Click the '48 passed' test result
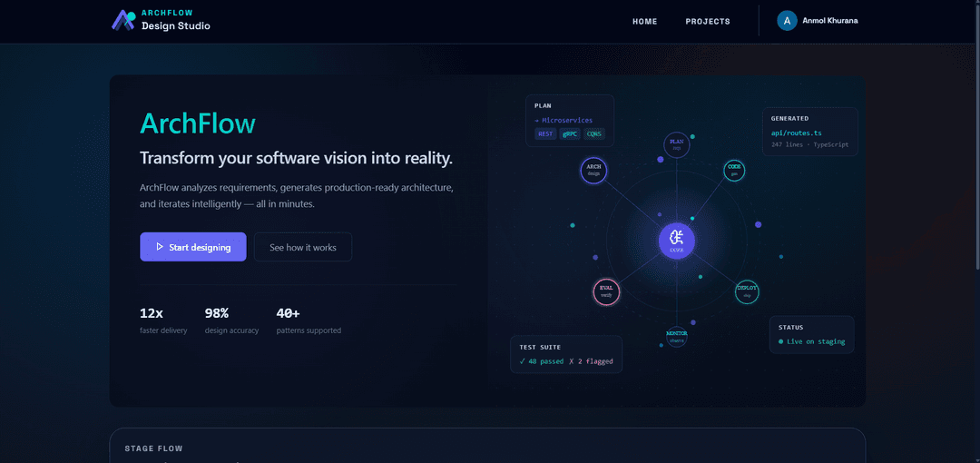The image size is (980, 463). point(541,361)
